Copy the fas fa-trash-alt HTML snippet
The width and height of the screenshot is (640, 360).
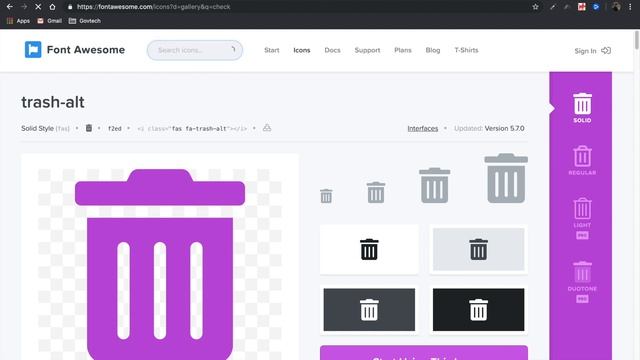click(x=192, y=129)
